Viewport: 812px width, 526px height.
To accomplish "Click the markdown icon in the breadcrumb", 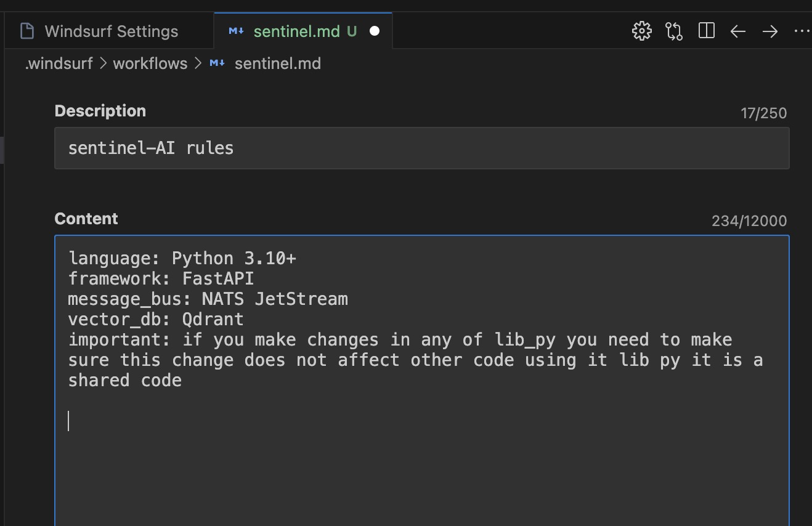I will pyautogui.click(x=217, y=63).
